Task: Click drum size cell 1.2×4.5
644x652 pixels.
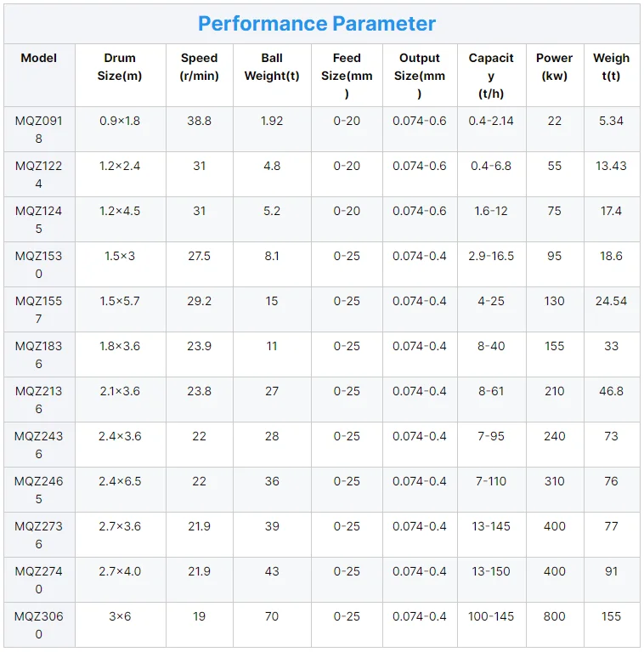Action: click(x=120, y=211)
